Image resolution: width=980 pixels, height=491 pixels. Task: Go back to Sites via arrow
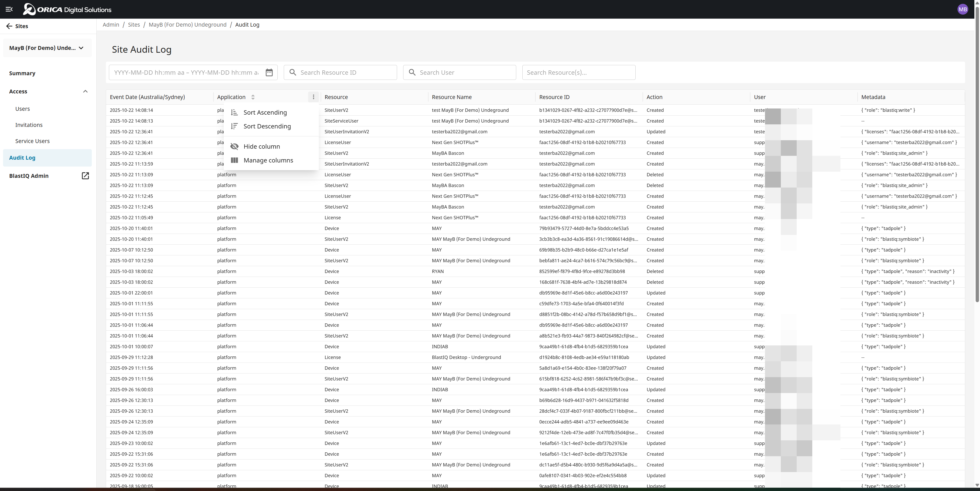pyautogui.click(x=9, y=26)
